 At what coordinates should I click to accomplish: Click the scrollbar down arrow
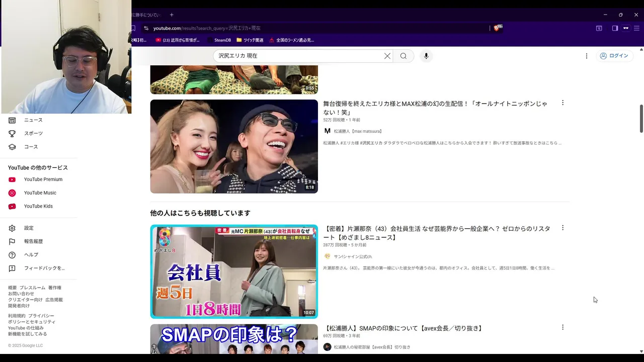641,351
